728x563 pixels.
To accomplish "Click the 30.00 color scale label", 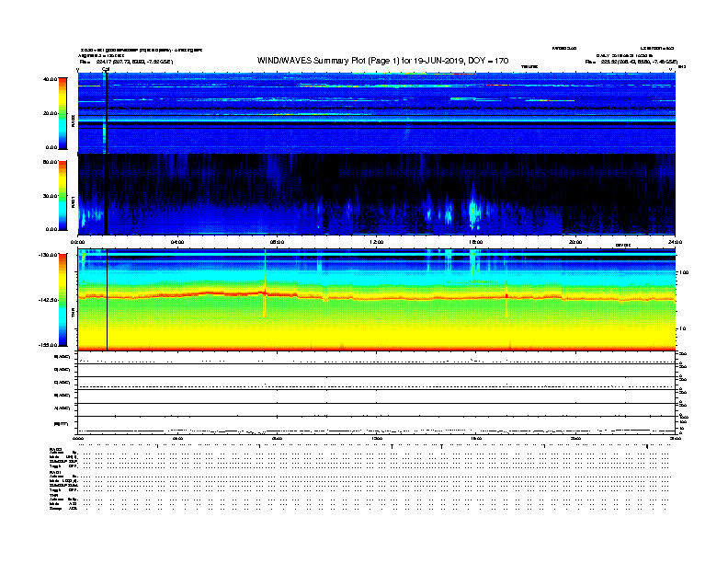I will (50, 196).
